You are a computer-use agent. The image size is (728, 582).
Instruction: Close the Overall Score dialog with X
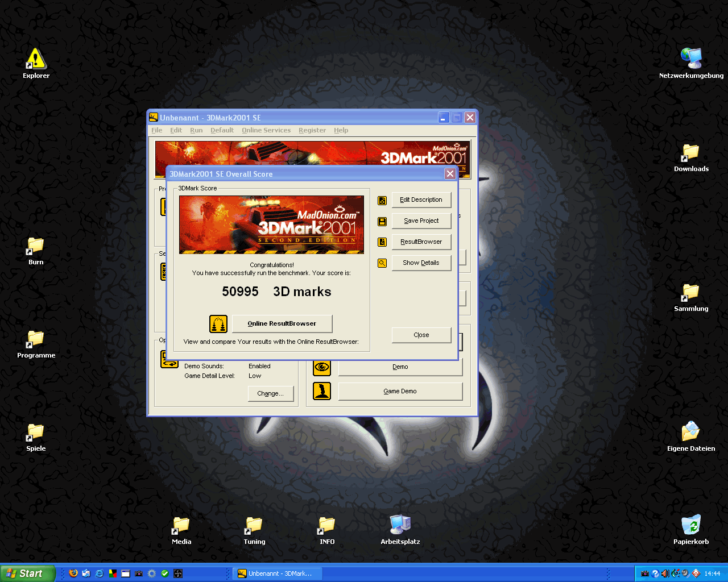pyautogui.click(x=450, y=174)
